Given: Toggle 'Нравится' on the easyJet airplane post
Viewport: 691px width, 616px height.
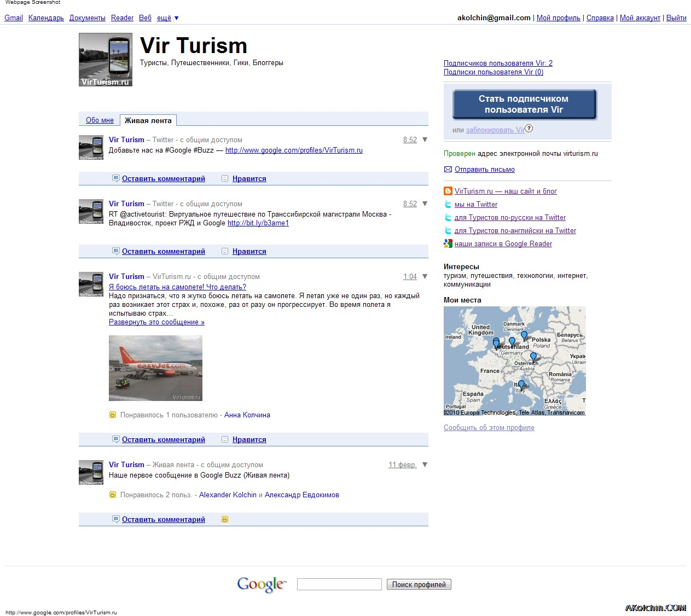Looking at the screenshot, I should click(249, 439).
